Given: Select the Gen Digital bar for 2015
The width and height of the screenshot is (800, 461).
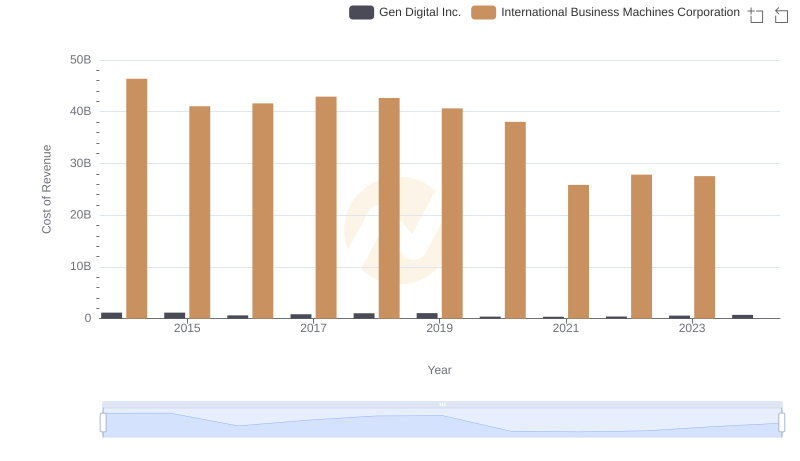Looking at the screenshot, I should pyautogui.click(x=174, y=316).
